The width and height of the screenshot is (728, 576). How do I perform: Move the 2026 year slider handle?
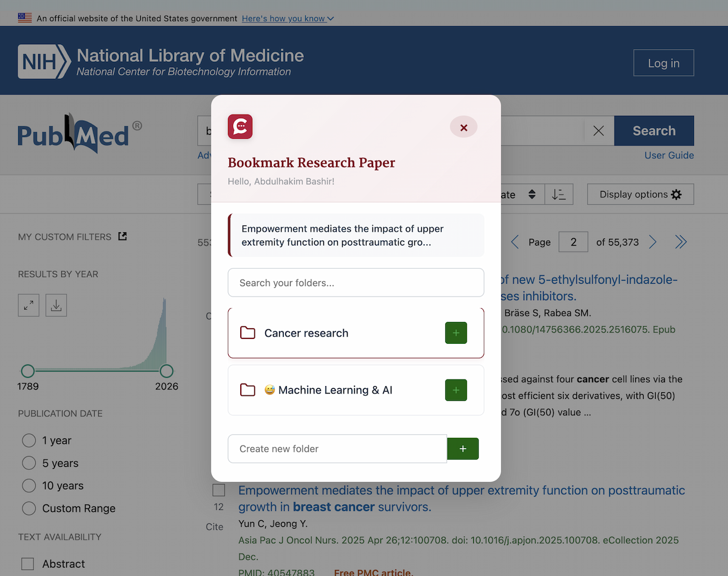166,371
